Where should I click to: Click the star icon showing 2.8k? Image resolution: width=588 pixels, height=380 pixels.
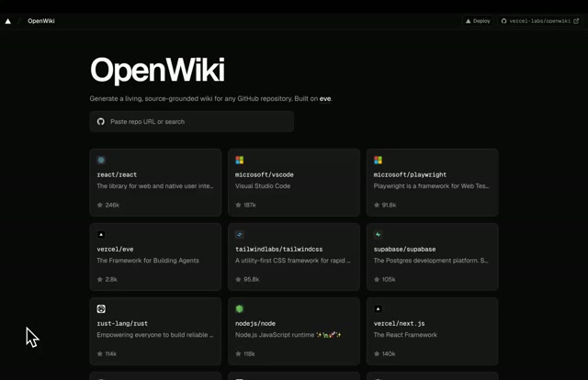(x=100, y=279)
